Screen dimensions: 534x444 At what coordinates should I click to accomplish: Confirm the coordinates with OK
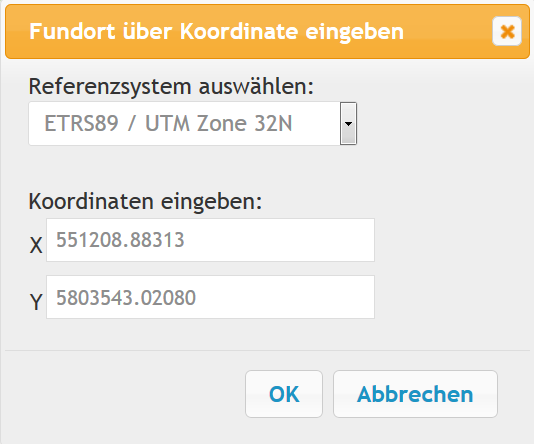284,394
